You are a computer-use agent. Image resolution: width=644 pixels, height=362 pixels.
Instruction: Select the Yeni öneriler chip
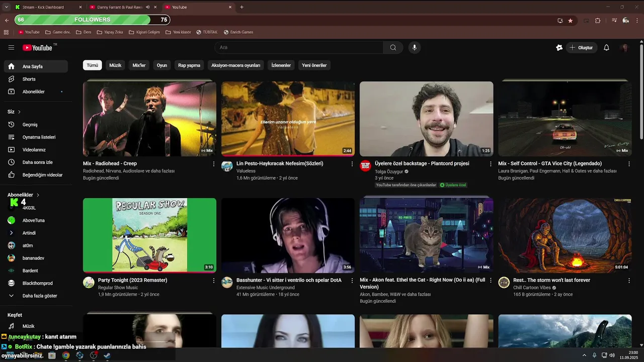point(314,65)
